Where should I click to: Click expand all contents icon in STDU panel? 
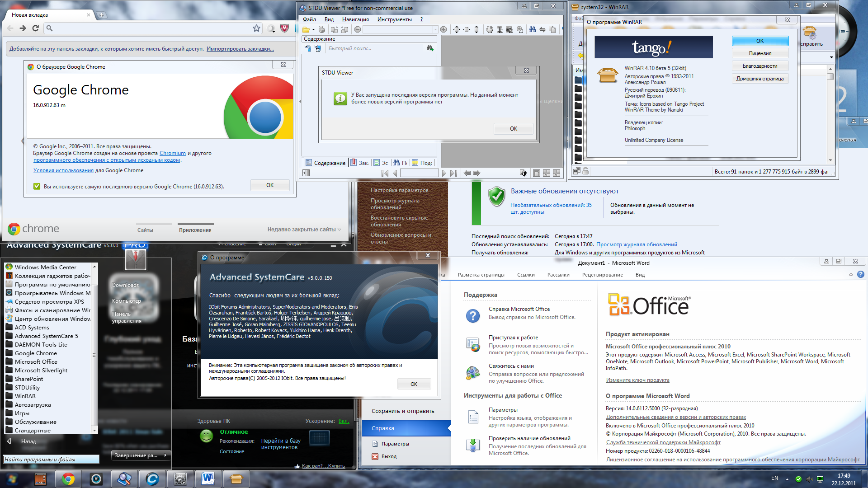[307, 48]
